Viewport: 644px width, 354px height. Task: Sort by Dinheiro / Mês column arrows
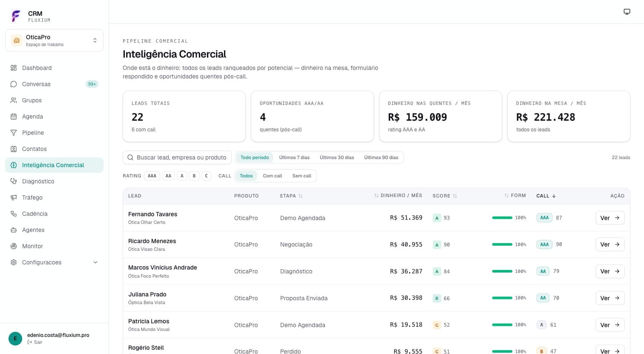click(377, 195)
